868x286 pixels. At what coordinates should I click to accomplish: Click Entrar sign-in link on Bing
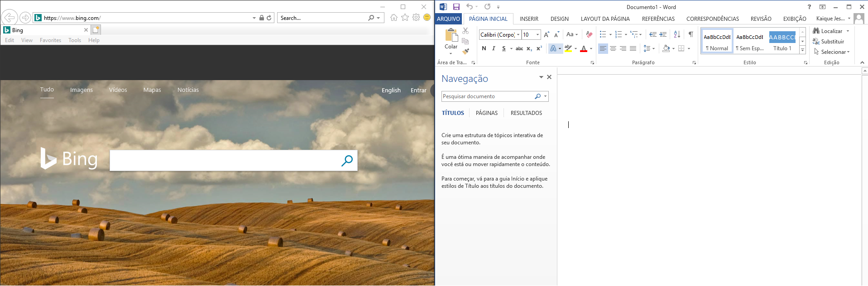coord(418,91)
